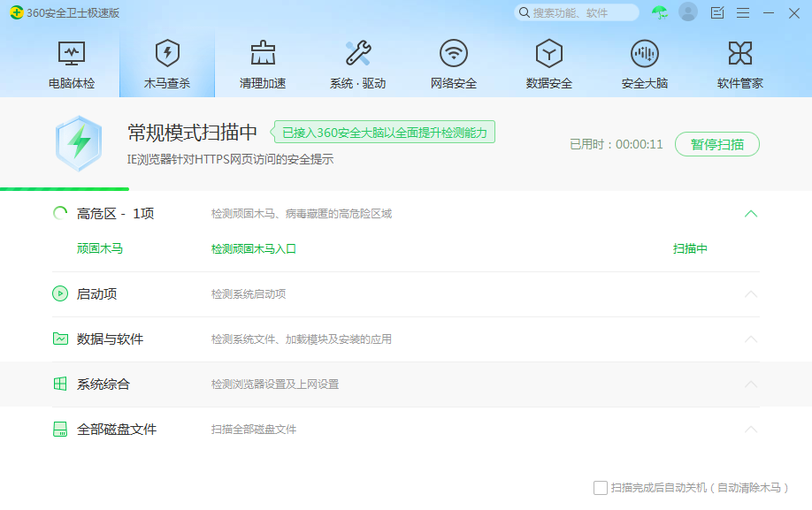The width and height of the screenshot is (812, 510).
Task: Expand the 启动项 section chevron
Action: pos(751,293)
